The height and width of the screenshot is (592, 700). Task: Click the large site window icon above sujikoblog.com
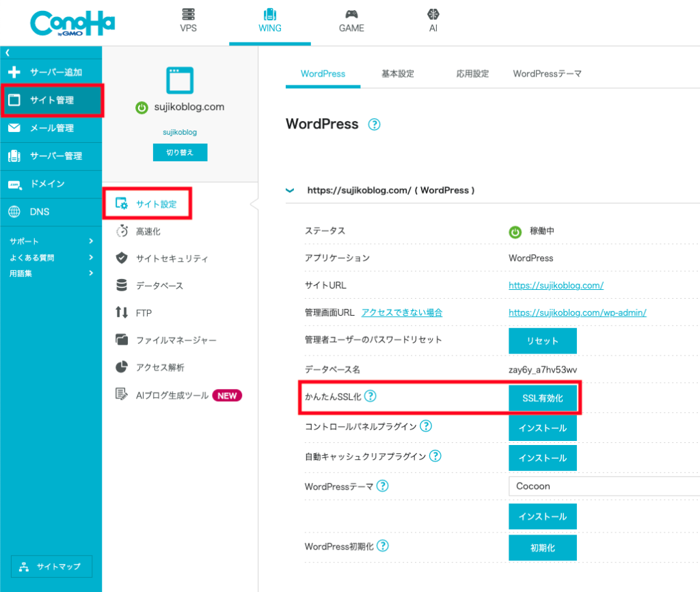pos(180,81)
